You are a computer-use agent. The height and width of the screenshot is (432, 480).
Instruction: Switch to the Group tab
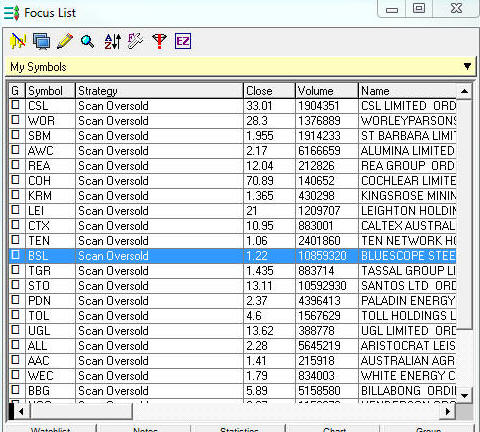click(x=428, y=429)
